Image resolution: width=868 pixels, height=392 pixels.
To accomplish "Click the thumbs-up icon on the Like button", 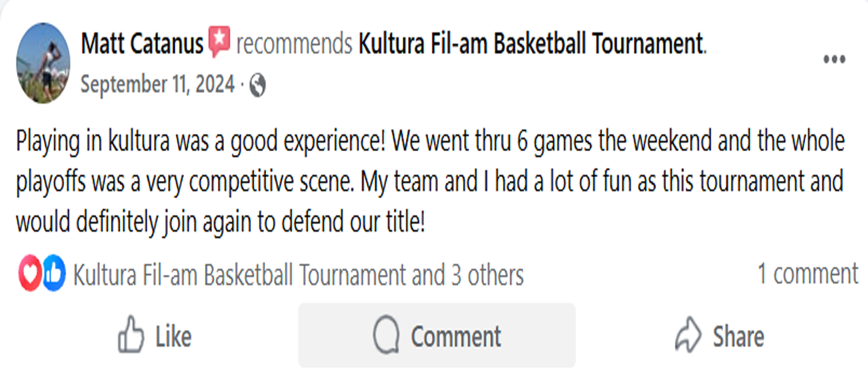I will (x=132, y=335).
